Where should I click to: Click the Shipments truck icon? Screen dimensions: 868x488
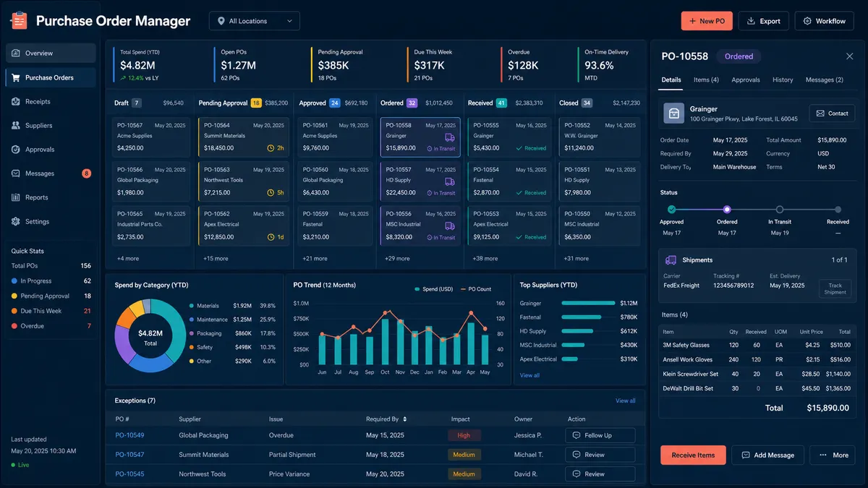tap(671, 260)
